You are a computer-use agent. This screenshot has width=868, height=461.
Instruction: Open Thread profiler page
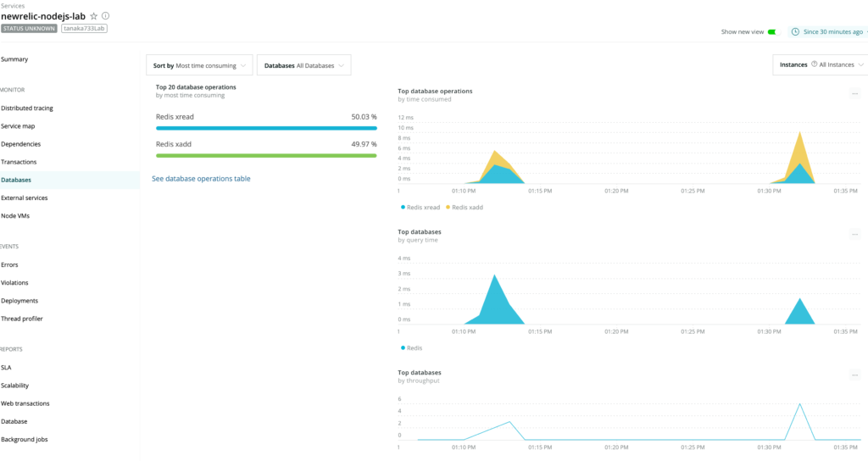21,319
